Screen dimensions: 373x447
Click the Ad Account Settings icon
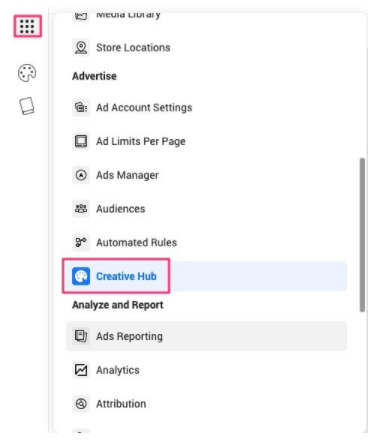(81, 108)
